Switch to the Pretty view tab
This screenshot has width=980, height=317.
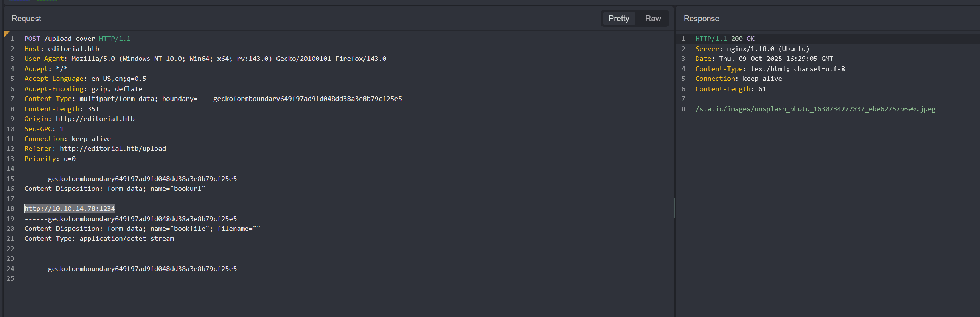pos(618,19)
